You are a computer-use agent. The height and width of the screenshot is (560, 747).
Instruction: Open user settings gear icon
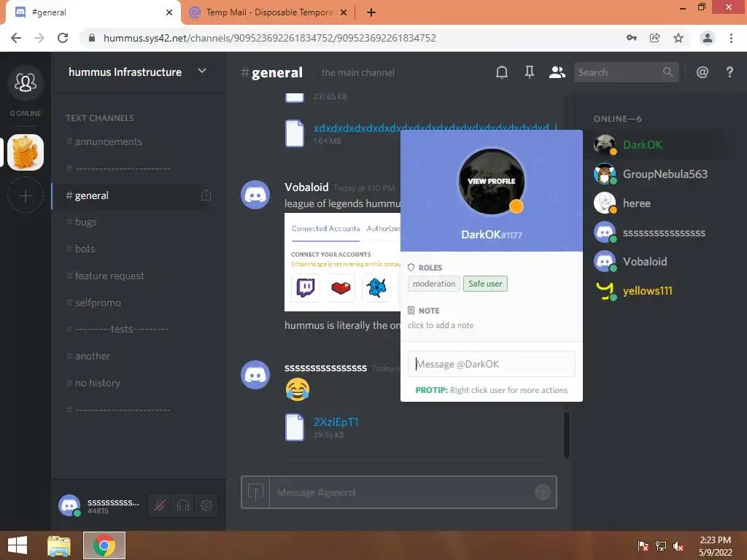click(206, 505)
